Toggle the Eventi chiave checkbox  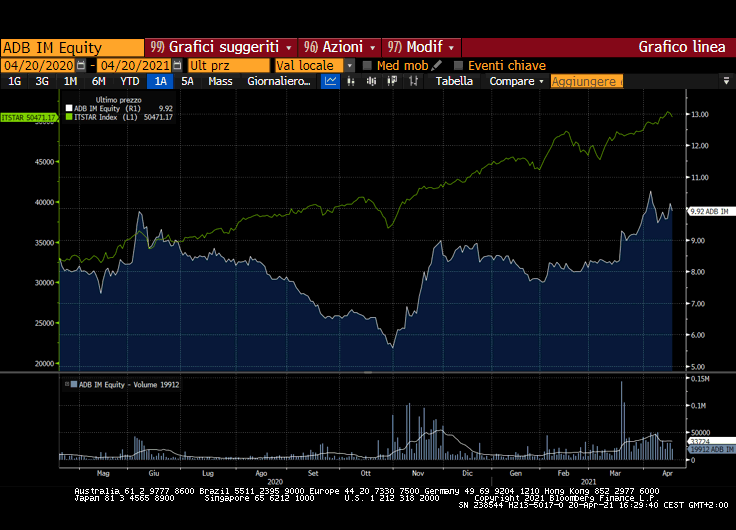(459, 65)
